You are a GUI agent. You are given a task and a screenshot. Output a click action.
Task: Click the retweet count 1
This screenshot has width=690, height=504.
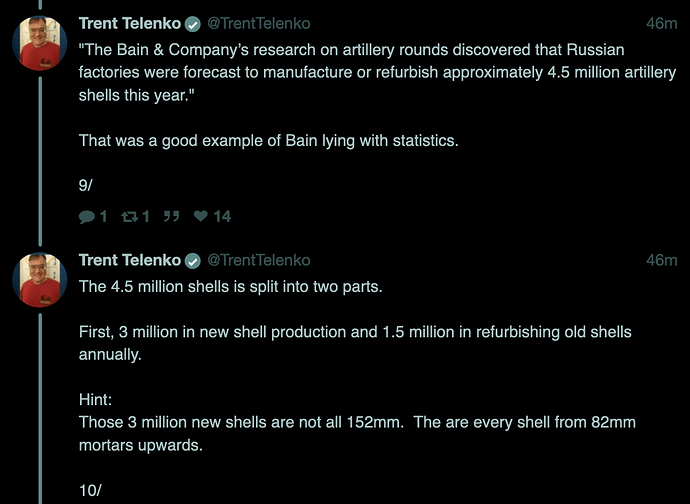click(146, 216)
